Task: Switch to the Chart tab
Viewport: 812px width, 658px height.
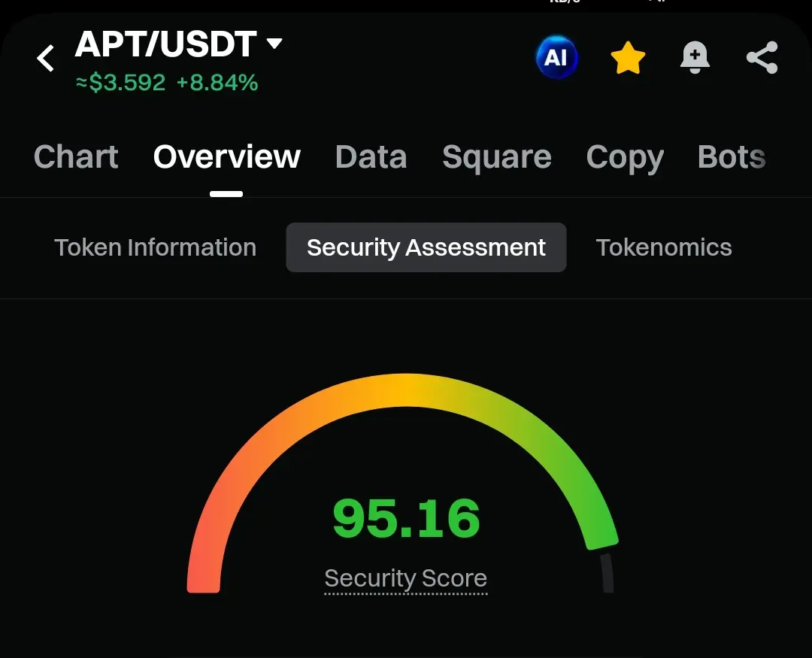Action: 76,156
